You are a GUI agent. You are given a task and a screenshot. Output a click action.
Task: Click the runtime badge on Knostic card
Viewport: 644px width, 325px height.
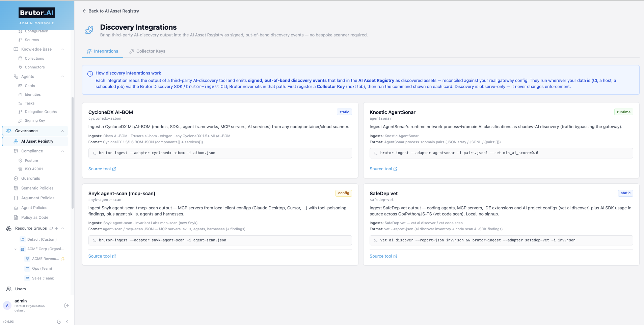click(x=623, y=112)
